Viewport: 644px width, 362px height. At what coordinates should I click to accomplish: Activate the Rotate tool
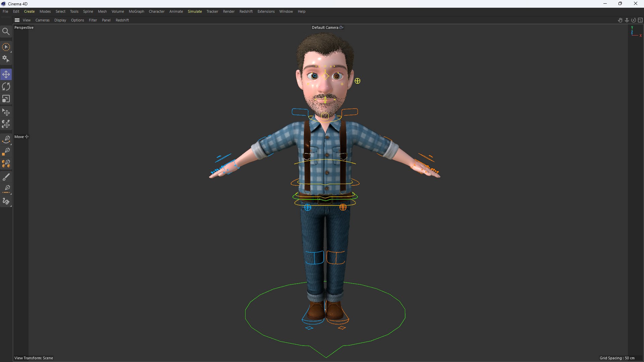pos(6,86)
